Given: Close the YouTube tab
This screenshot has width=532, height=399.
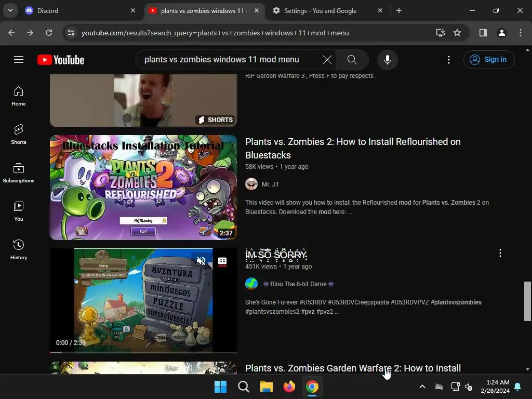Looking at the screenshot, I should [257, 10].
